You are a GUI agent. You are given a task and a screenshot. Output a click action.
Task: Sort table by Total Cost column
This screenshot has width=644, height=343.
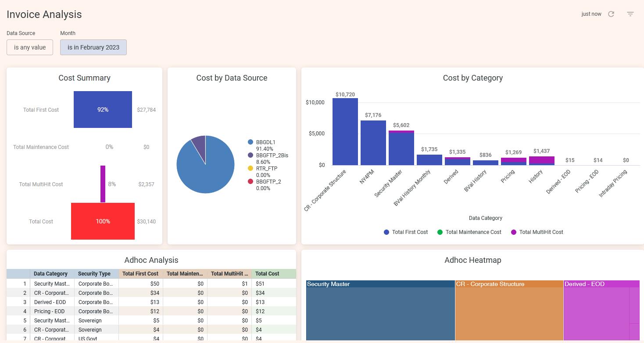click(x=267, y=274)
